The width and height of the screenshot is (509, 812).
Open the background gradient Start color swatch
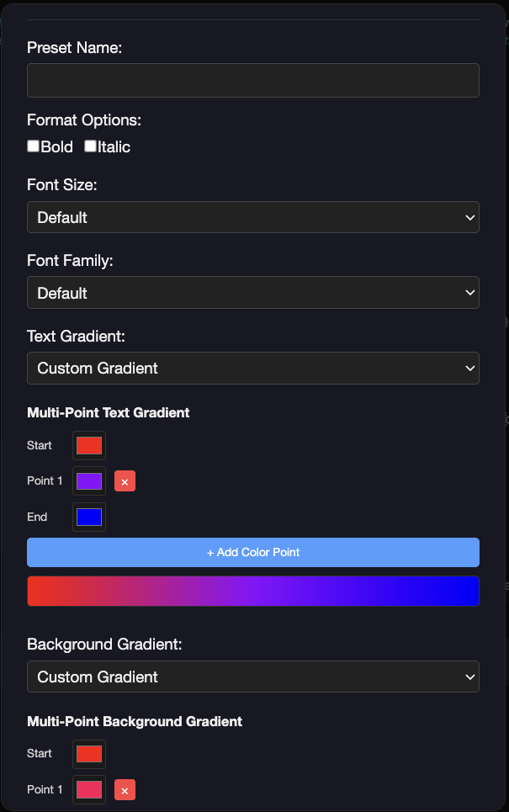click(x=89, y=754)
